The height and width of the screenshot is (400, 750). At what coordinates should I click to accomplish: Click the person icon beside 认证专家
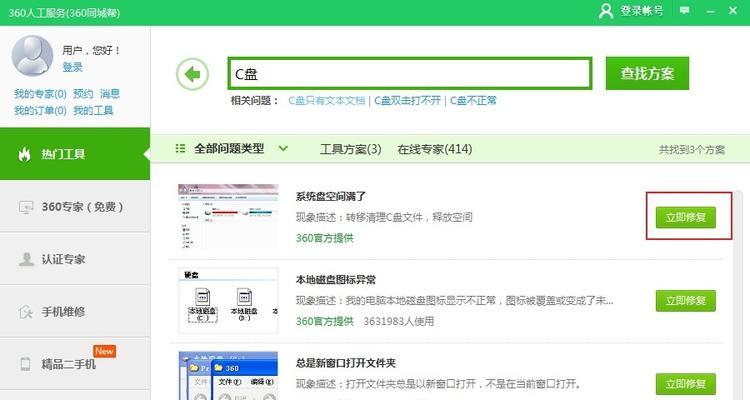[x=26, y=259]
